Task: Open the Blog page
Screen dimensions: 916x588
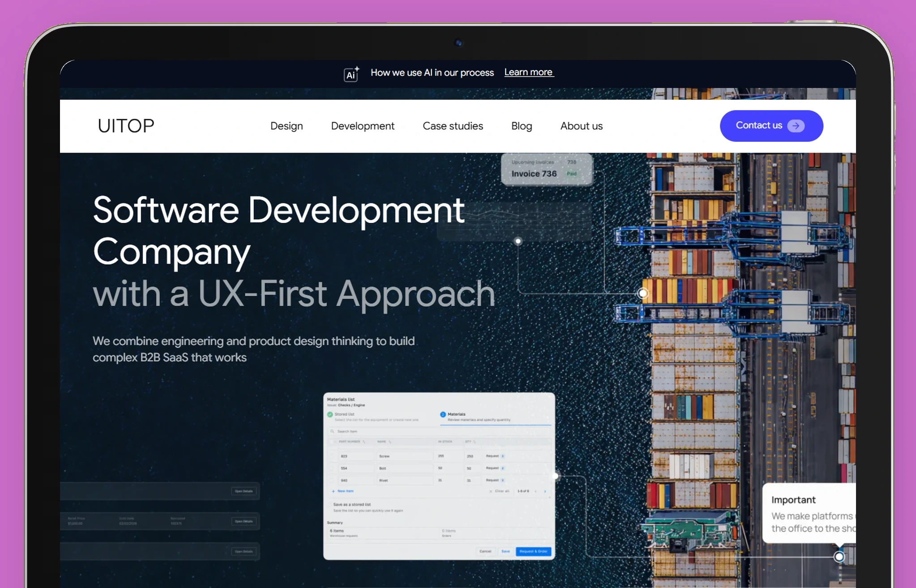Action: [522, 126]
